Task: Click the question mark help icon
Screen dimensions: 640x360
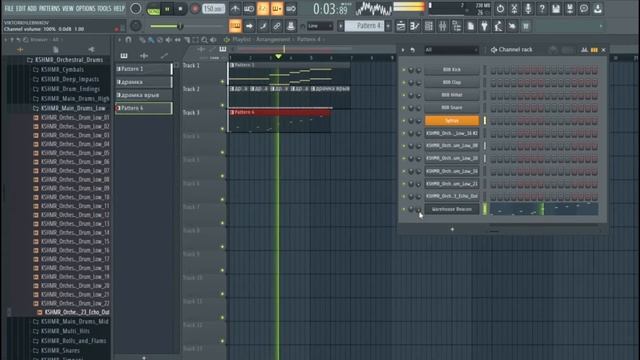Action: pos(542,9)
